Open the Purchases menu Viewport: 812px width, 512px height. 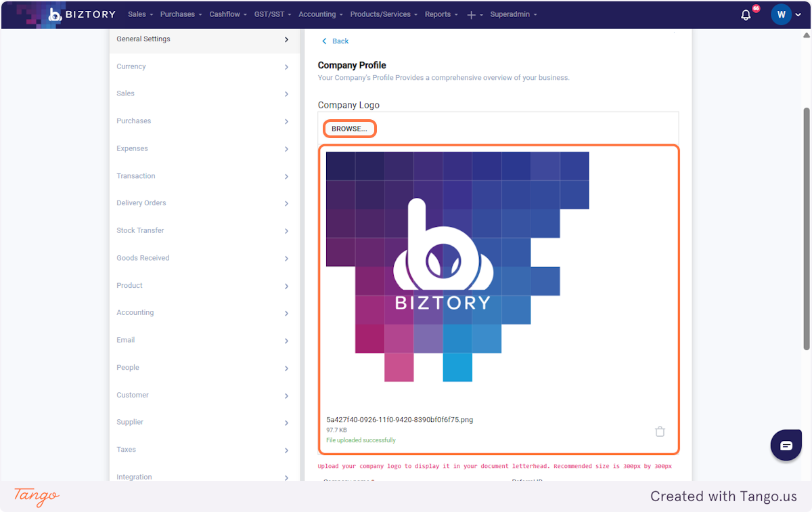click(x=181, y=14)
